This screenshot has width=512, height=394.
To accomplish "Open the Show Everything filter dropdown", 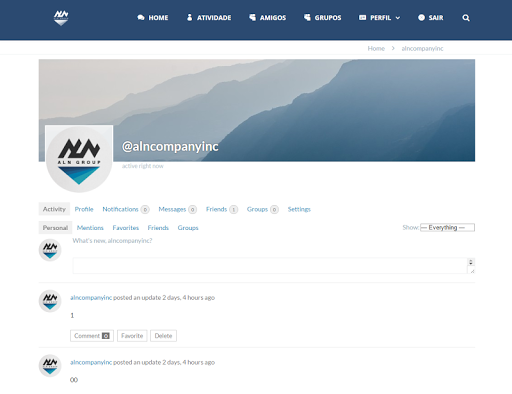I will click(447, 227).
